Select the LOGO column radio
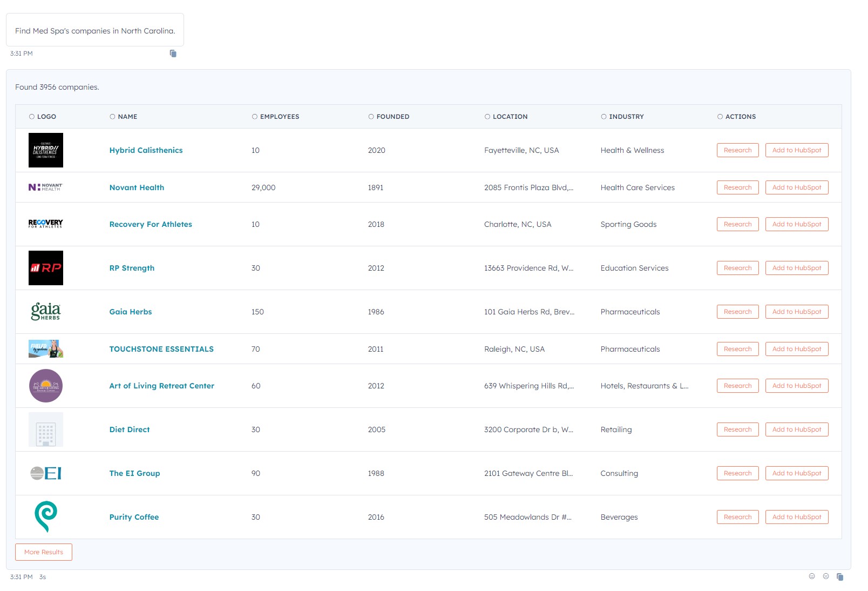This screenshot has width=868, height=591. [x=32, y=117]
